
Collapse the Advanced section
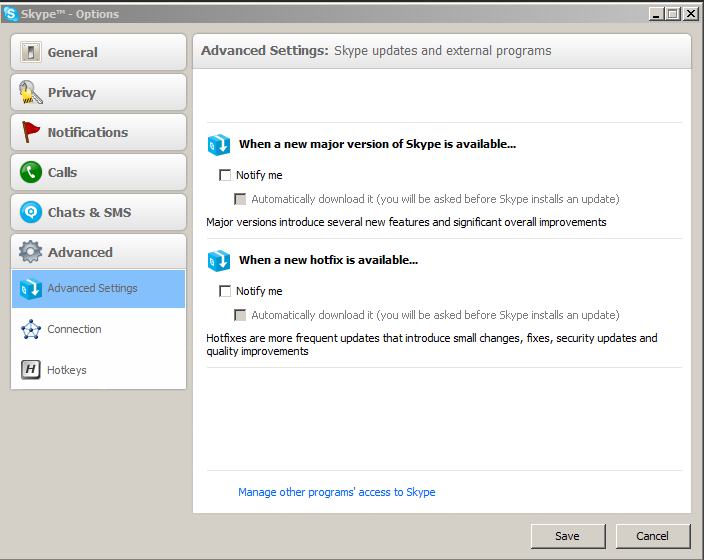tap(98, 252)
